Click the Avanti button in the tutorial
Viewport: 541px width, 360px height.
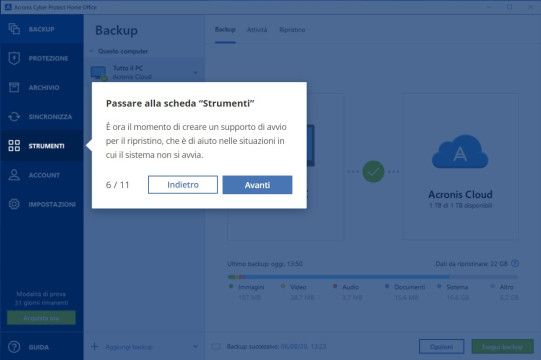click(x=257, y=185)
